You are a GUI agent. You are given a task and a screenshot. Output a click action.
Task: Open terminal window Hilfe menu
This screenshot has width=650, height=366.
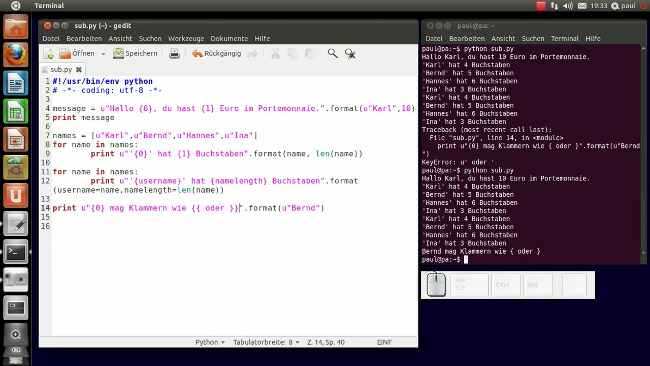click(x=593, y=39)
